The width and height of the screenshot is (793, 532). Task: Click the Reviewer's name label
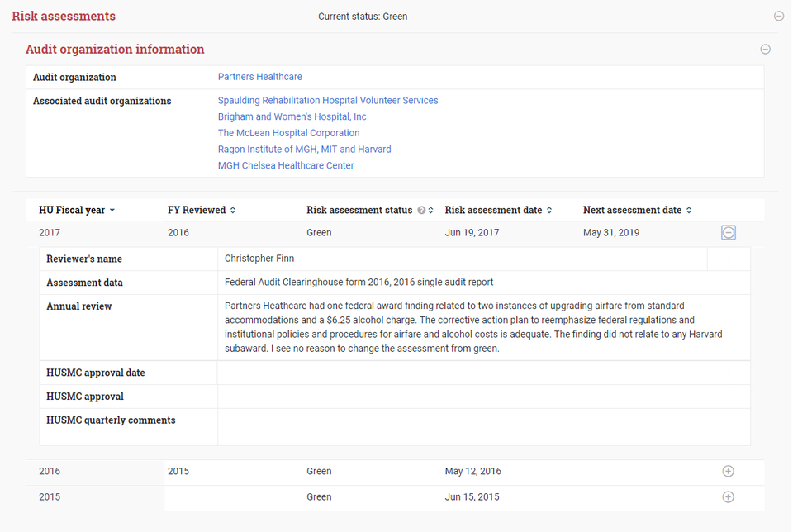(84, 259)
